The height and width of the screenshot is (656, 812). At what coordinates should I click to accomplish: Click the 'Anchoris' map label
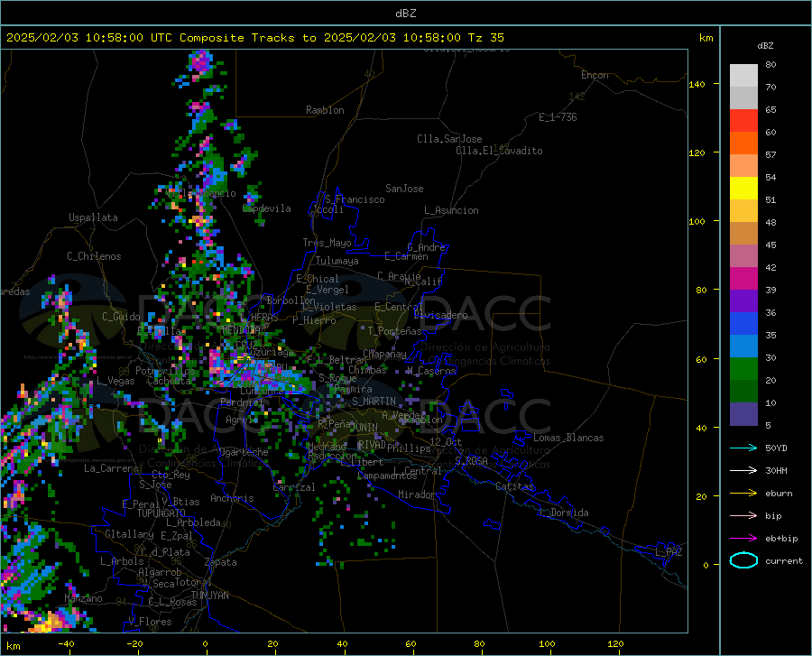click(232, 498)
